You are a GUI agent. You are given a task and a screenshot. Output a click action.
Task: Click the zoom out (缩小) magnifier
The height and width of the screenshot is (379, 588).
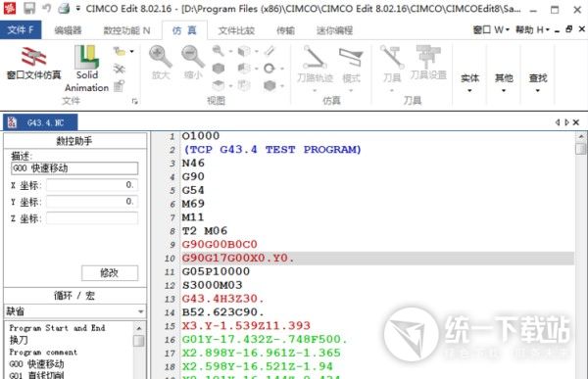click(x=193, y=63)
